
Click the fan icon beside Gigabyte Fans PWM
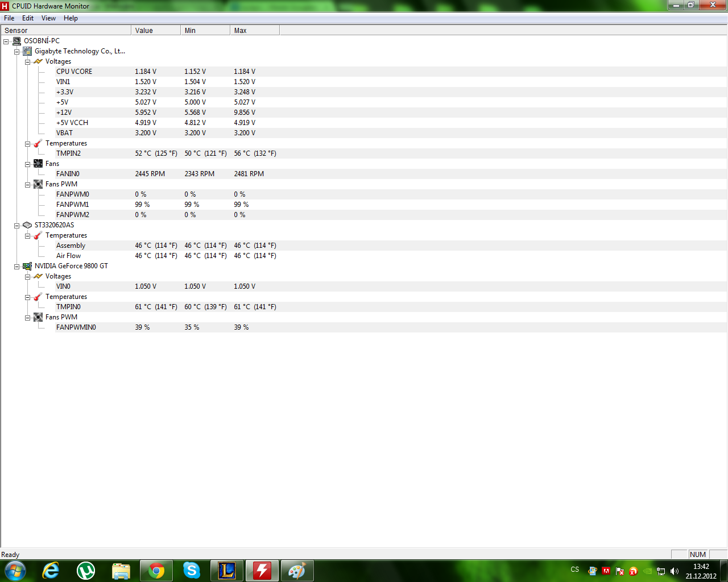click(38, 184)
